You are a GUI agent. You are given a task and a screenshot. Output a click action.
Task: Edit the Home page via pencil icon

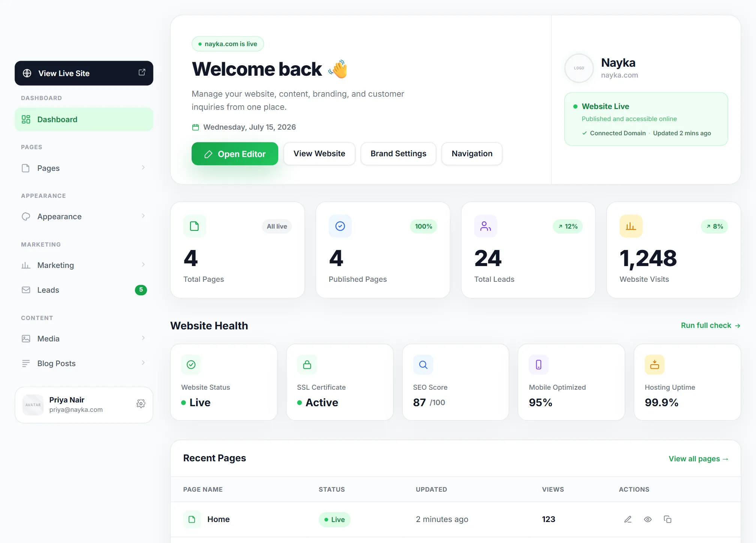point(628,519)
